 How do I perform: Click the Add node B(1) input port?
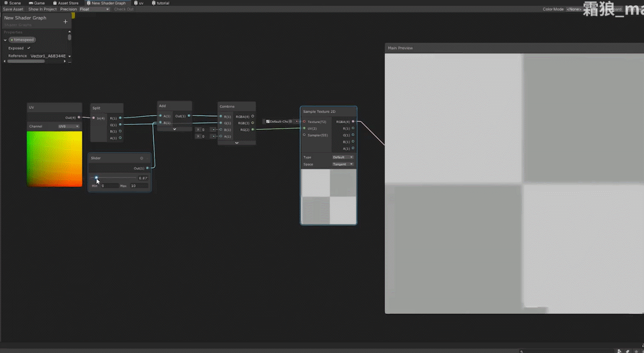click(161, 122)
